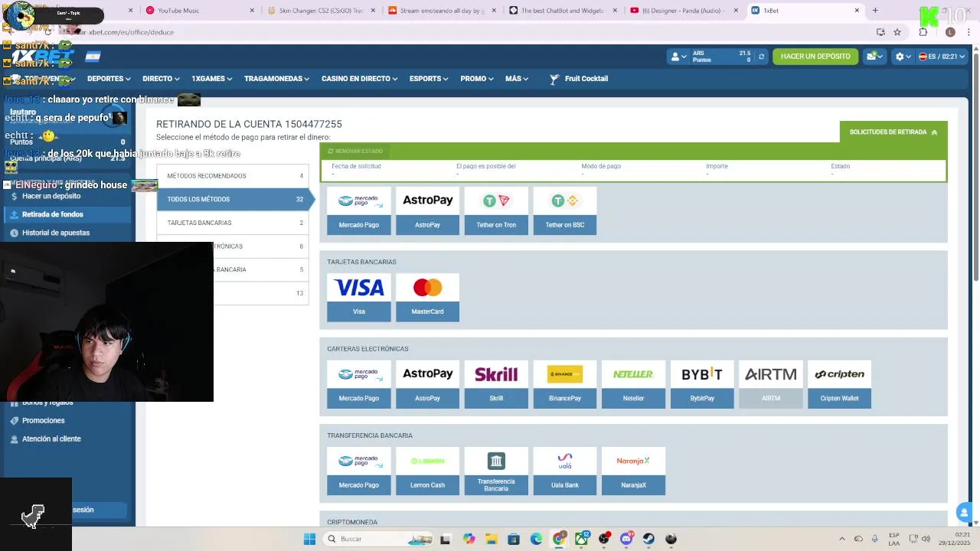Screen dimensions: 980x551
Task: Select Cripten Wallet method
Action: point(839,384)
